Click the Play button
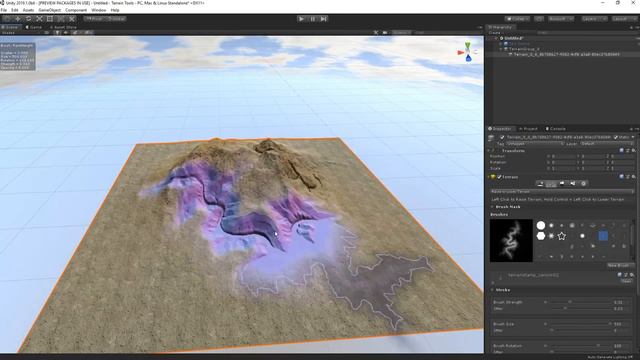The width and height of the screenshot is (640, 360). tap(301, 19)
